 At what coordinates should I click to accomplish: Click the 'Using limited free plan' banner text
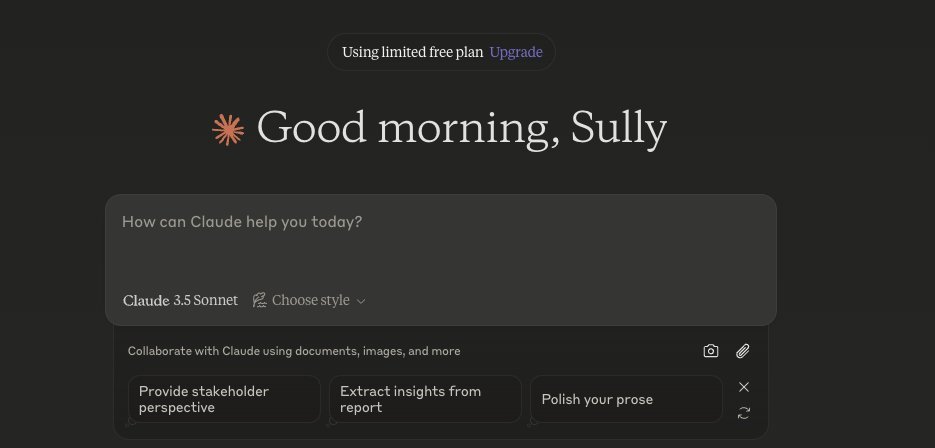(412, 52)
